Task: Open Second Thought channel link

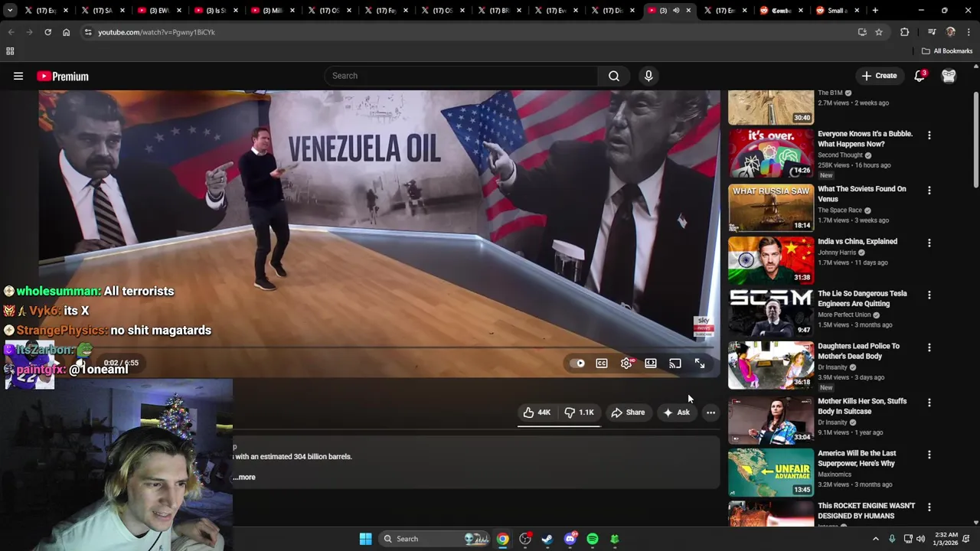Action: click(x=840, y=155)
